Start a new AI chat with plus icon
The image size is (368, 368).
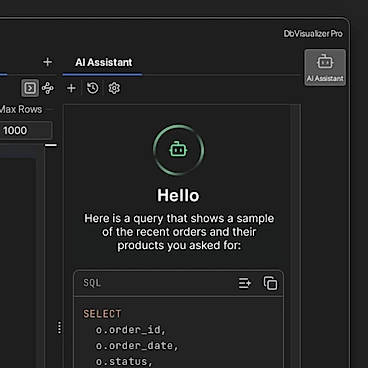point(71,88)
